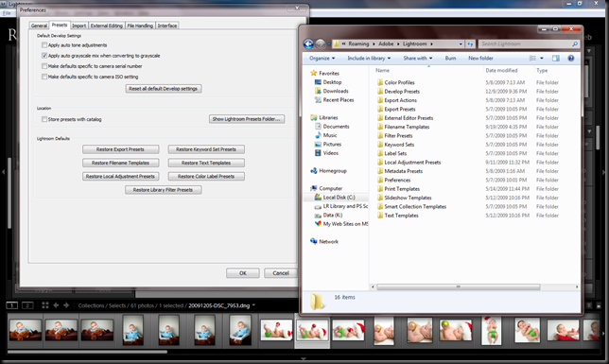Click Restore Library Filter Presets button
The height and width of the screenshot is (364, 609).
pos(163,190)
